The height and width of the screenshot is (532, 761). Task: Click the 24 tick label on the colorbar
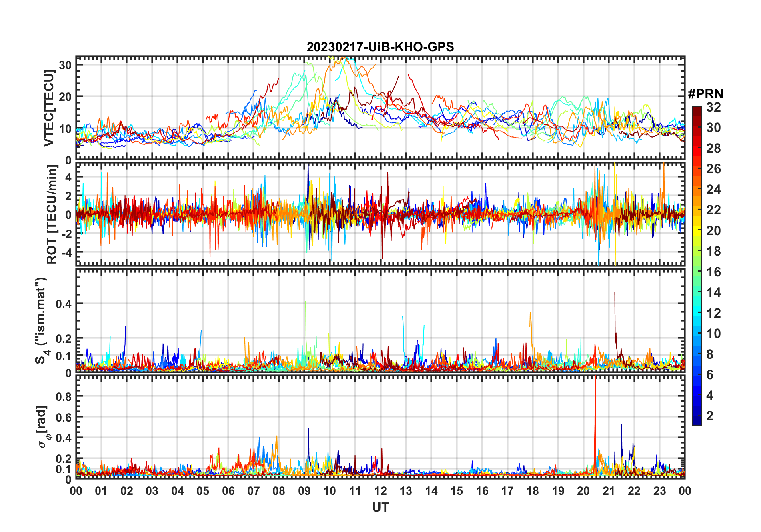point(713,190)
